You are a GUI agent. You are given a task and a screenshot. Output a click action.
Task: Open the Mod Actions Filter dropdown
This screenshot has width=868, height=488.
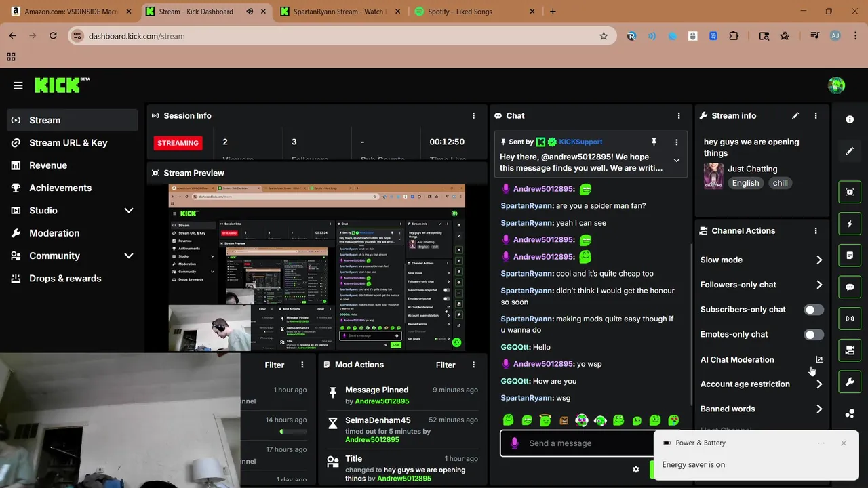(446, 365)
